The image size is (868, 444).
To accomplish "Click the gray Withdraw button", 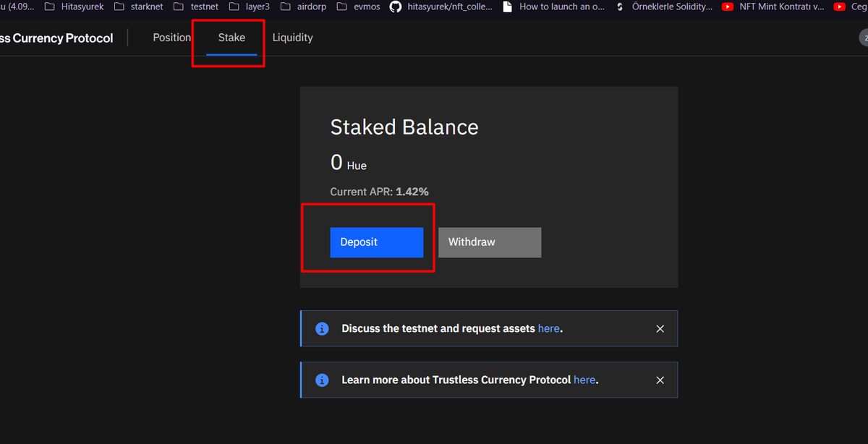I will (490, 242).
